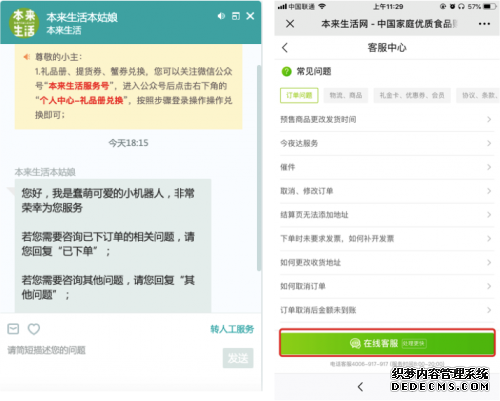
Task: Expand chevron for 订单取消后金额未到账
Action: (x=489, y=310)
